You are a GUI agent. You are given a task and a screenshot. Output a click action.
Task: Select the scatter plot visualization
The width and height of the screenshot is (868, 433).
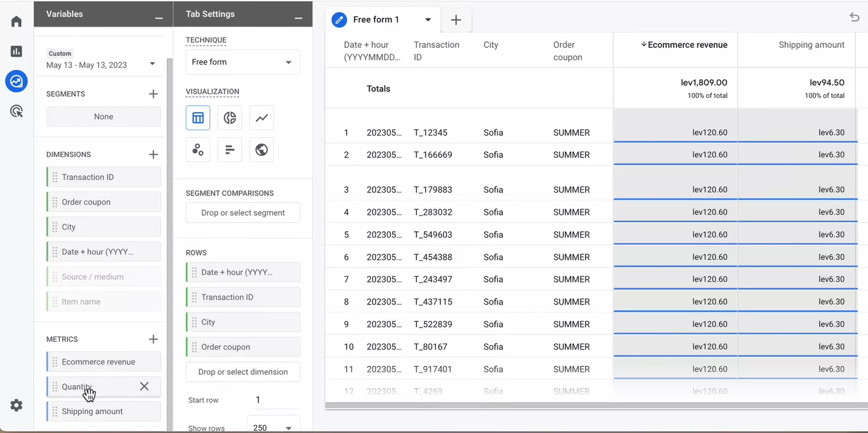tap(198, 150)
